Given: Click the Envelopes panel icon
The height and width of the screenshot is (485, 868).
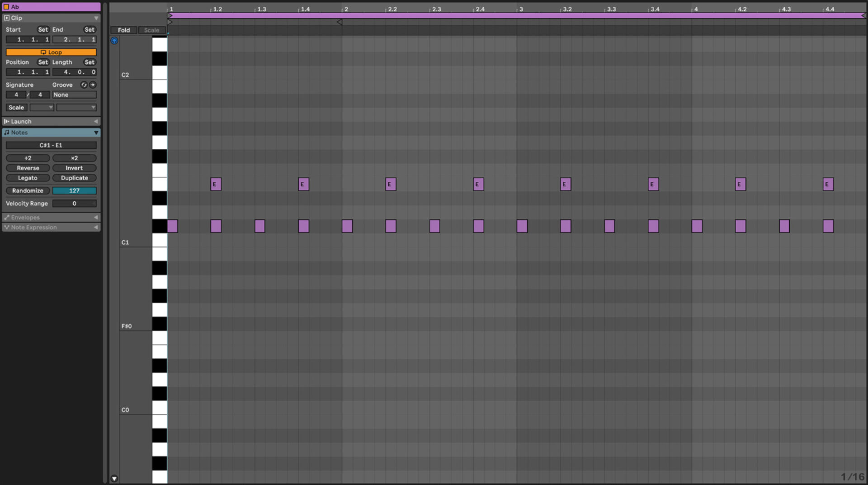Looking at the screenshot, I should [x=7, y=217].
